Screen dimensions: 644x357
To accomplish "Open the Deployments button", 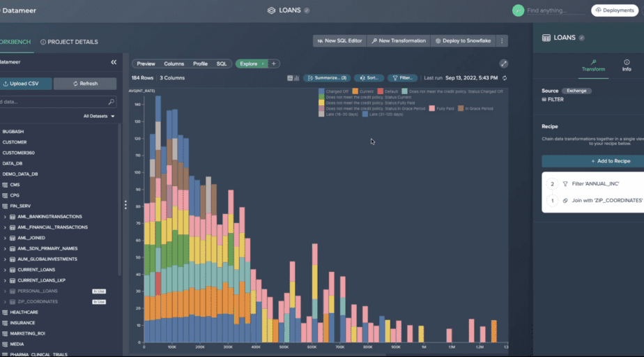I will coord(615,10).
